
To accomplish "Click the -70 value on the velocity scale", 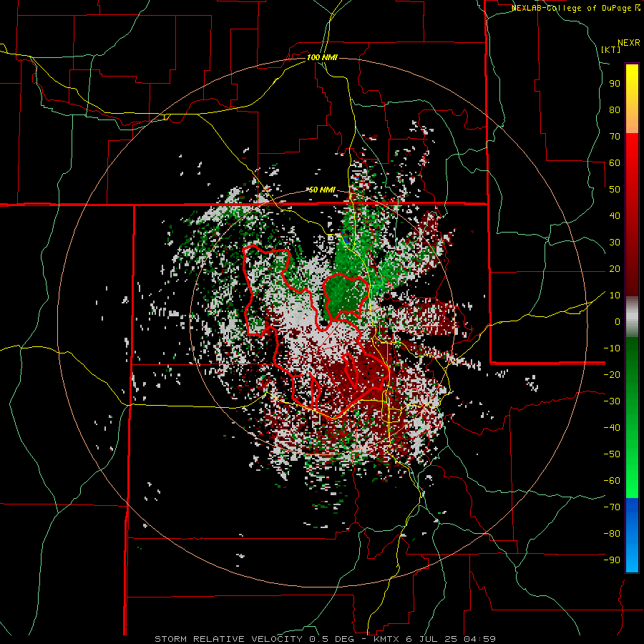I will coord(612,507).
